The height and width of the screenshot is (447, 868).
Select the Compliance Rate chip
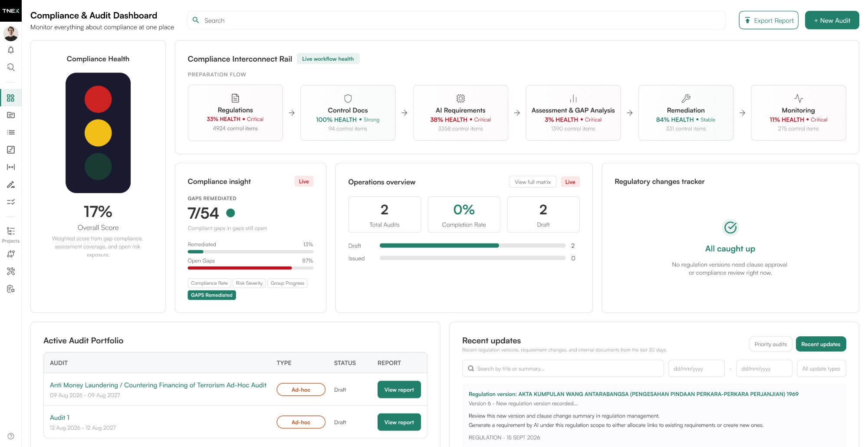click(209, 283)
